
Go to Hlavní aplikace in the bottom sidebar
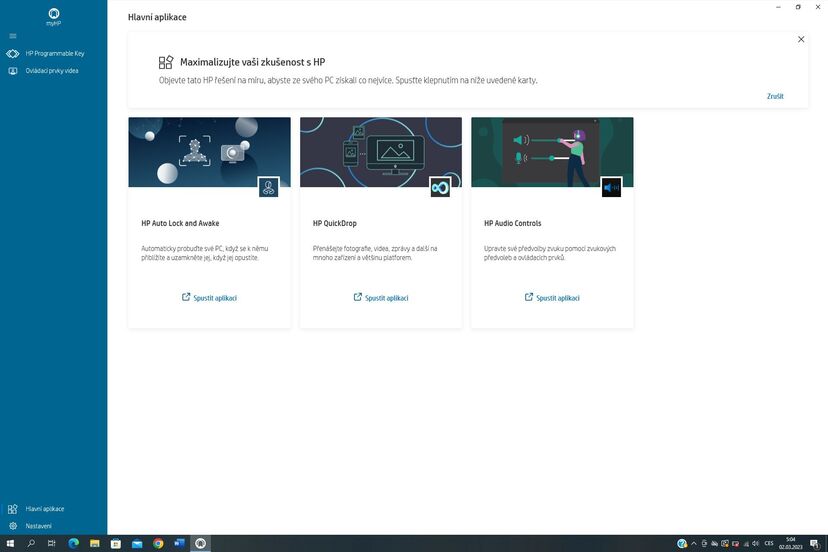[x=44, y=509]
